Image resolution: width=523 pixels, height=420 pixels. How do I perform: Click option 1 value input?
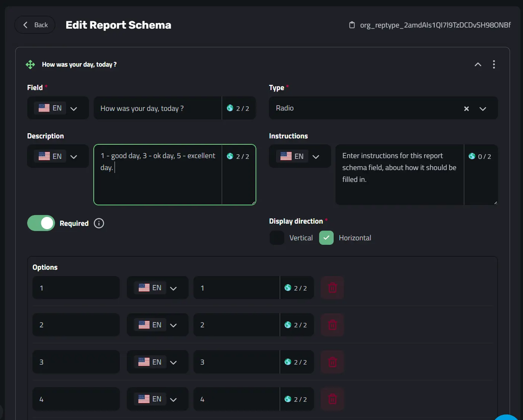76,288
